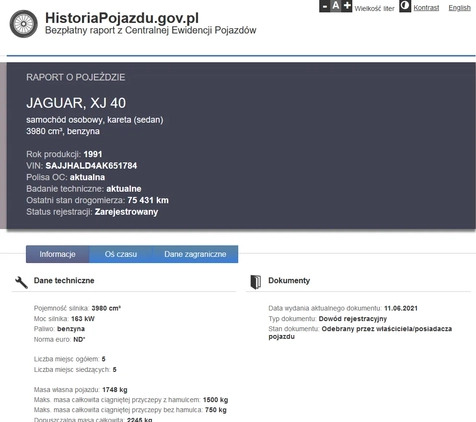Reset font size with the A button
This screenshot has height=422, width=476.
click(x=336, y=6)
